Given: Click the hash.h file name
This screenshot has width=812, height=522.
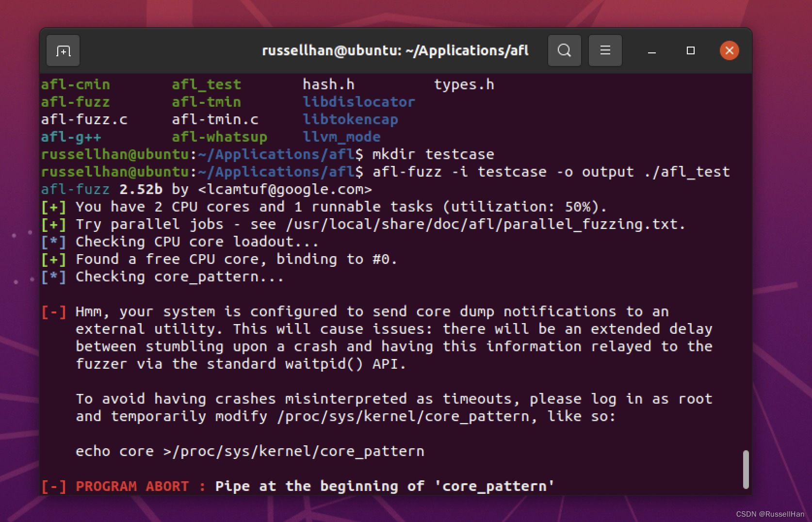Looking at the screenshot, I should (329, 84).
